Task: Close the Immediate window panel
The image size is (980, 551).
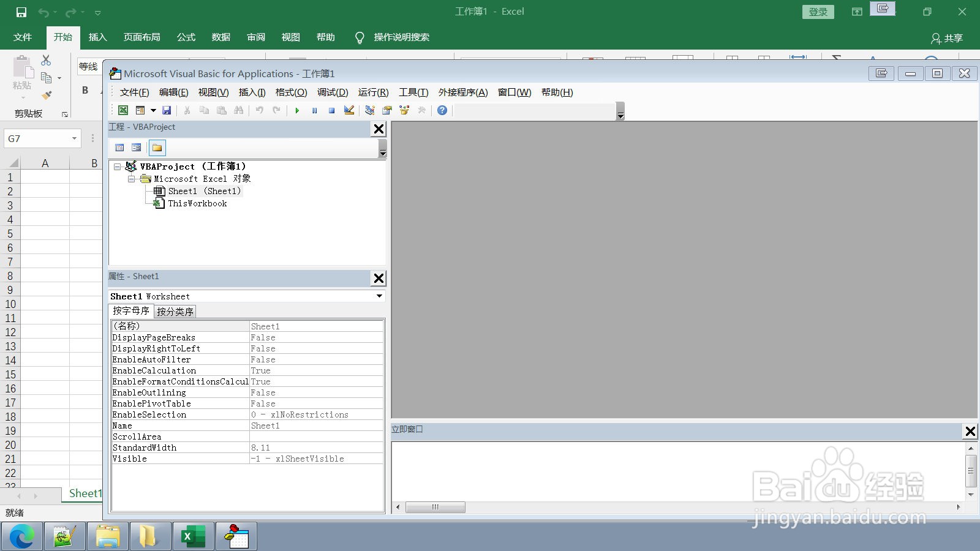Action: [x=970, y=432]
